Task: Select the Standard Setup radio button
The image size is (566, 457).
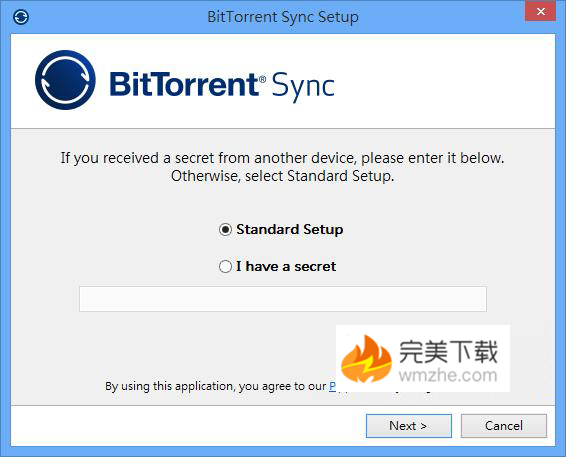Action: [225, 230]
